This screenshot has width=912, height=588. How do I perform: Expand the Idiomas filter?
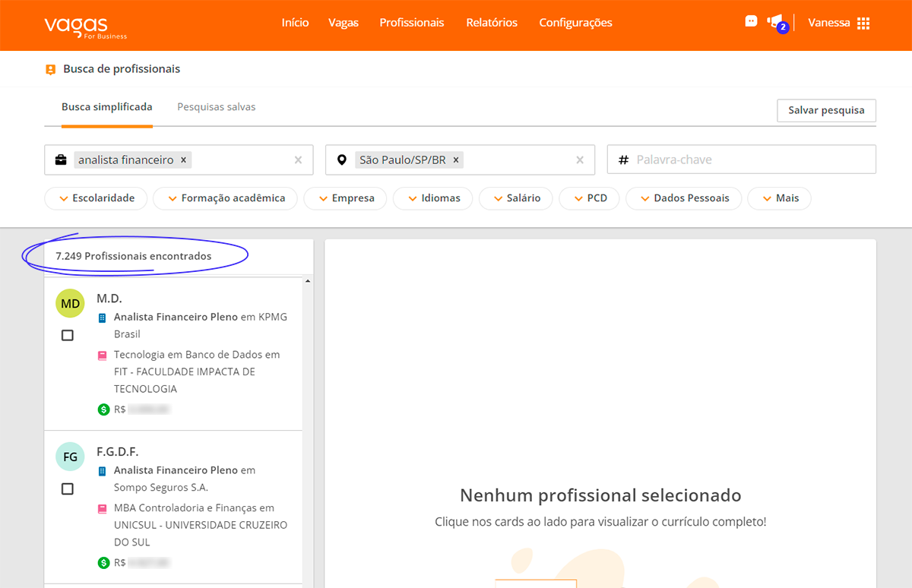(x=433, y=198)
